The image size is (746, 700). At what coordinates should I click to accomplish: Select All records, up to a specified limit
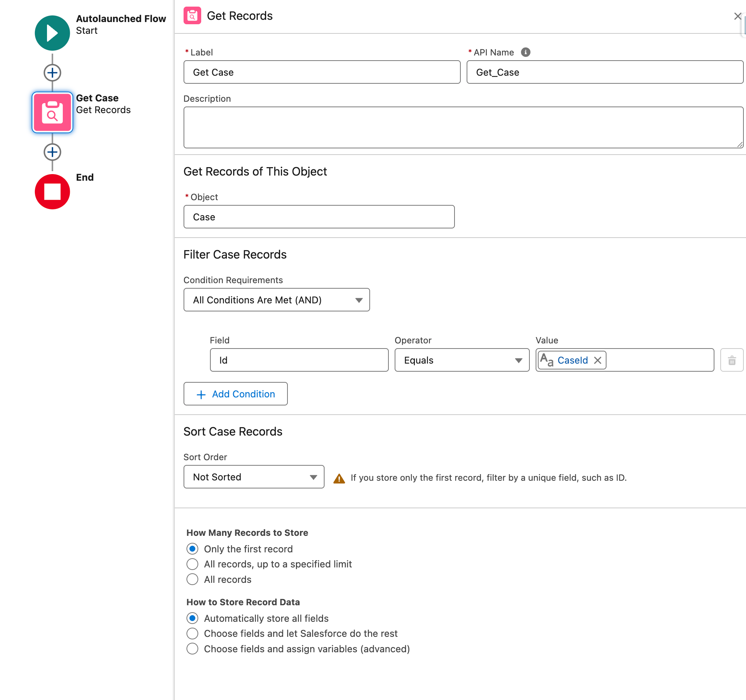pyautogui.click(x=192, y=564)
